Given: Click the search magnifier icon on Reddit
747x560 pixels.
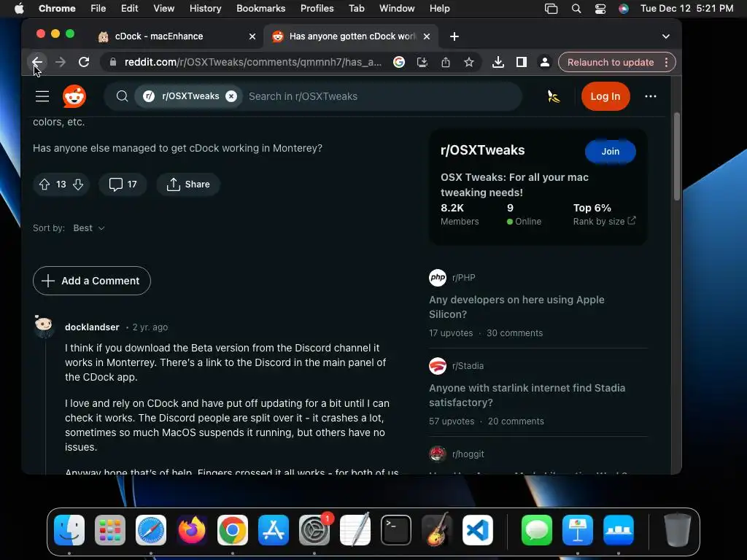Looking at the screenshot, I should [x=122, y=96].
